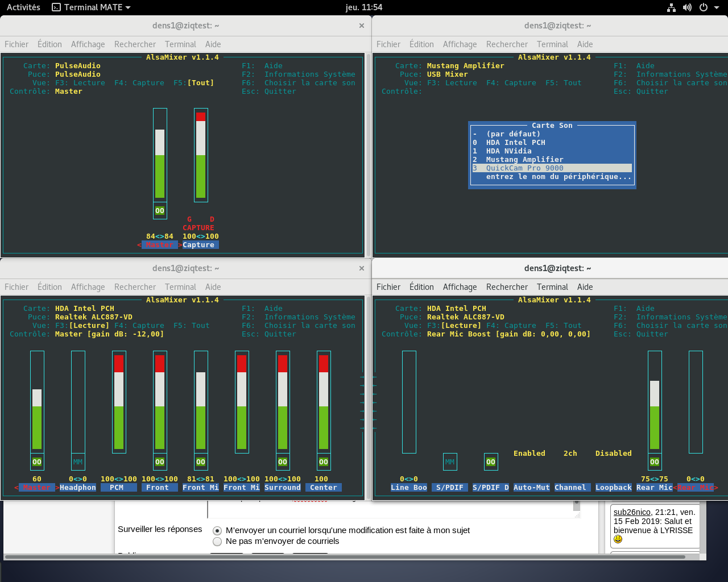Viewport: 728px width, 582px height.
Task: Choose "(par défaut)" in Carte Son list
Action: [x=552, y=134]
